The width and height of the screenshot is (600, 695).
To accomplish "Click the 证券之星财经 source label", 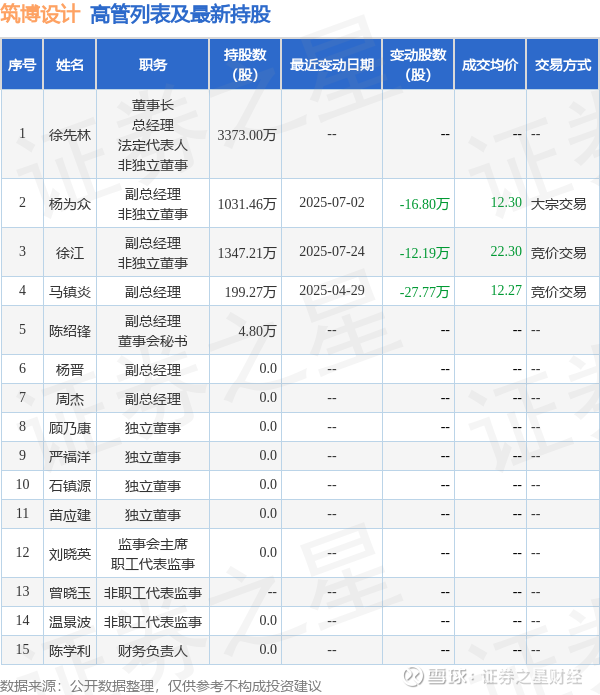I will click(531, 677).
